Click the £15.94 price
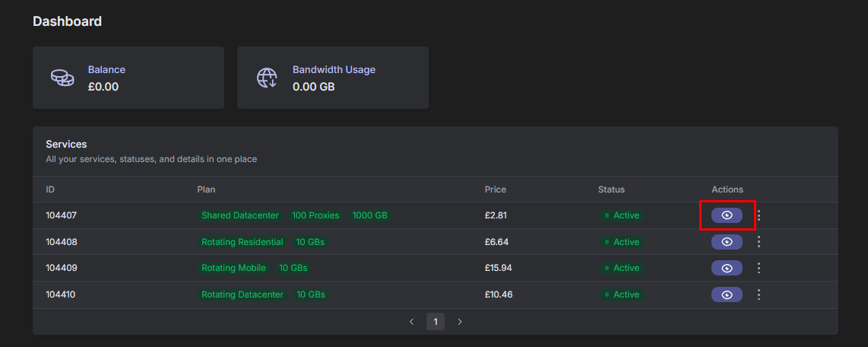 [x=498, y=268]
